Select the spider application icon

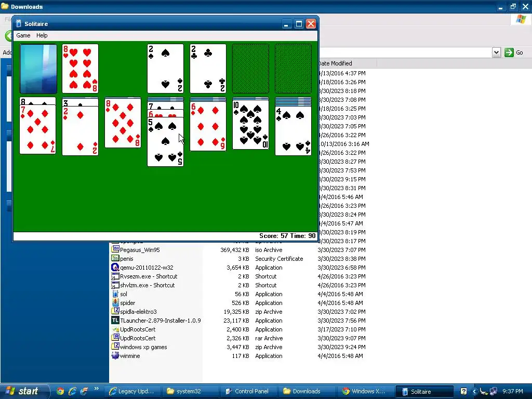115,303
